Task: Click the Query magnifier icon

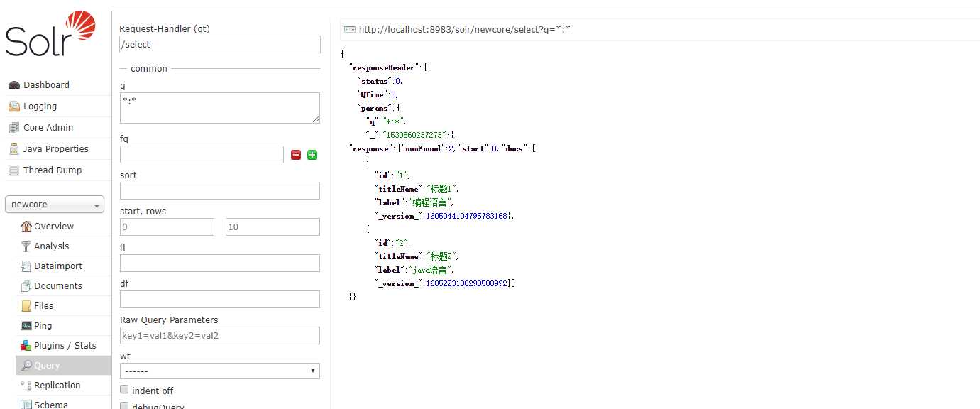Action: pos(26,366)
